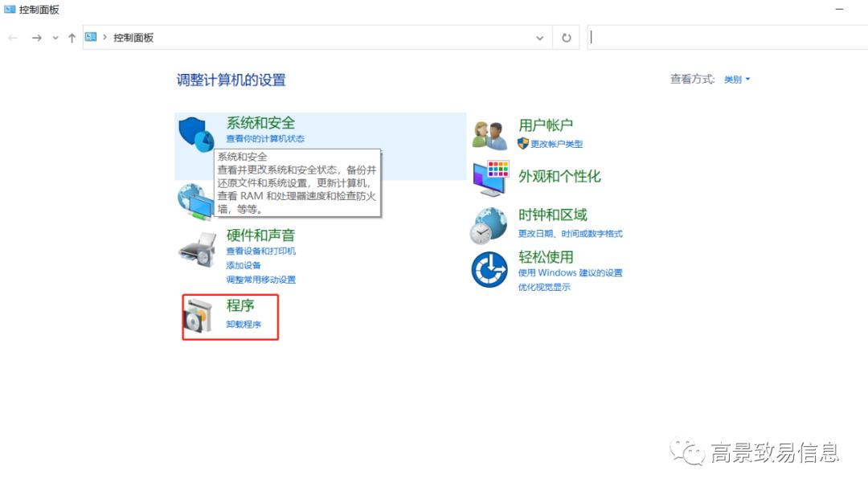
Task: Open the 查看方式 类别 dropdown
Action: tap(736, 79)
